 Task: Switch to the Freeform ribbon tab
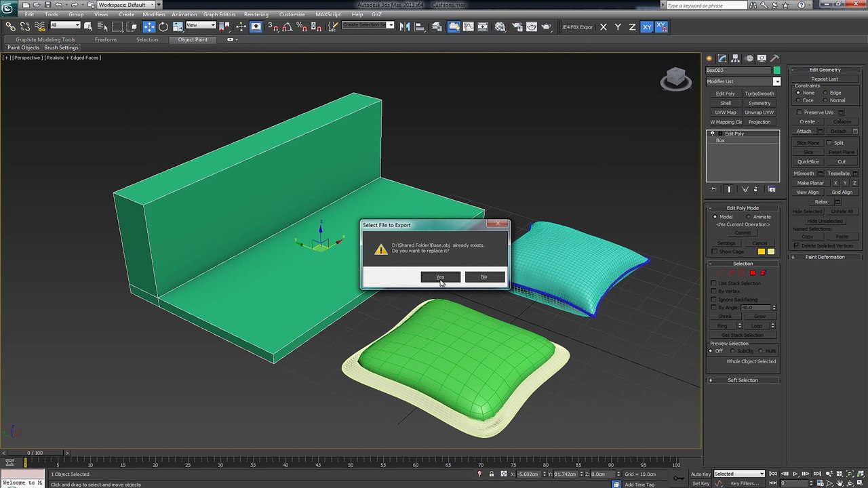pos(105,39)
